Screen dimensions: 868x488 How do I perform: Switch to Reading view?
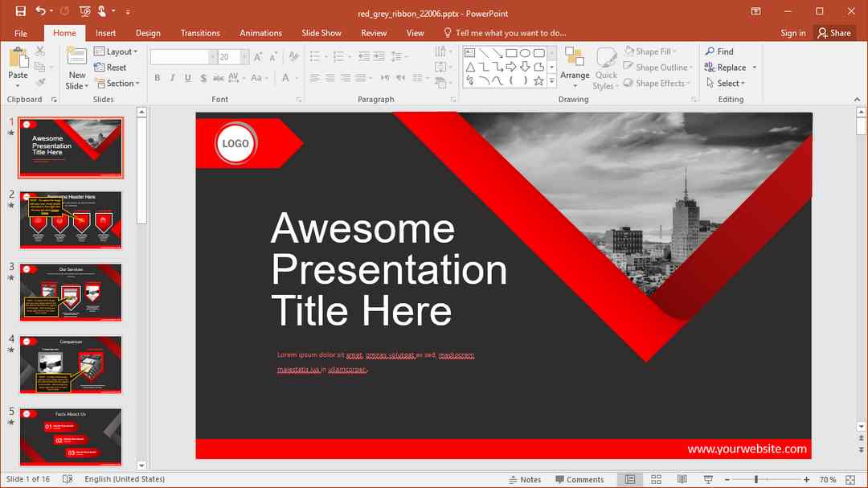pyautogui.click(x=682, y=480)
